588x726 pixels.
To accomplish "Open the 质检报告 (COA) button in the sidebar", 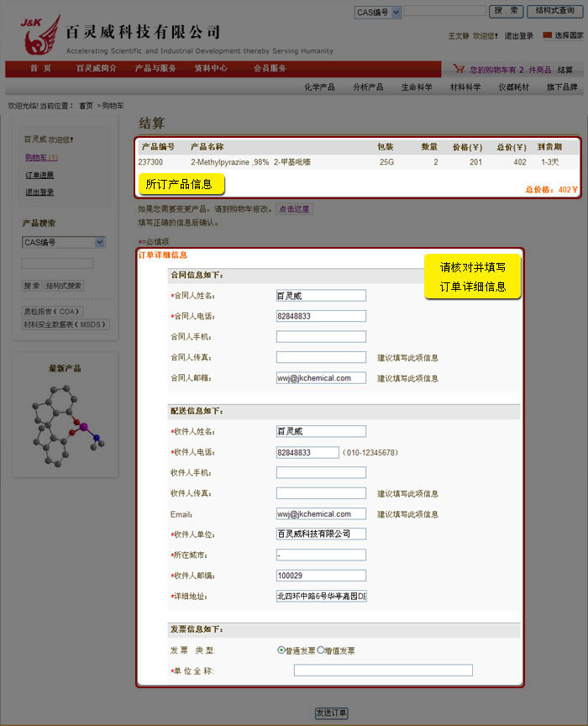I will (x=53, y=311).
